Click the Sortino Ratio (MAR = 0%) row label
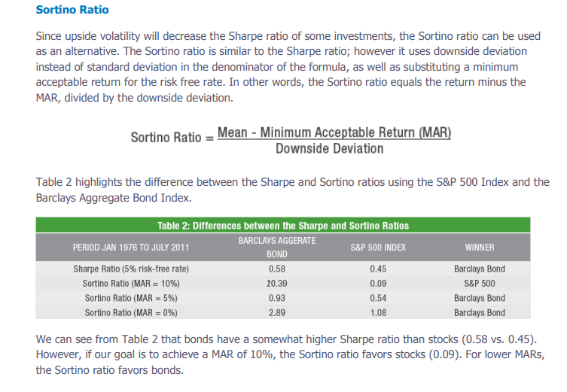This screenshot has width=567, height=392. point(131,312)
